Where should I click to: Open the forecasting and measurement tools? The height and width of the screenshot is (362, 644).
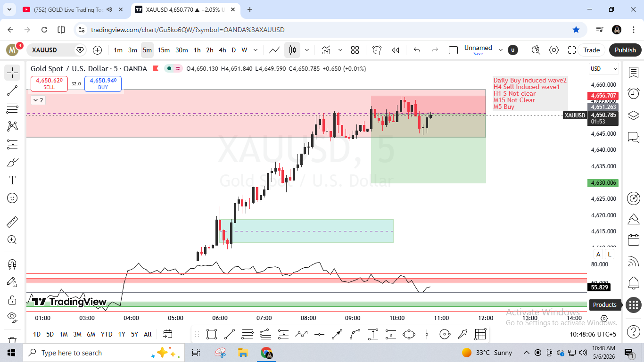click(x=12, y=144)
